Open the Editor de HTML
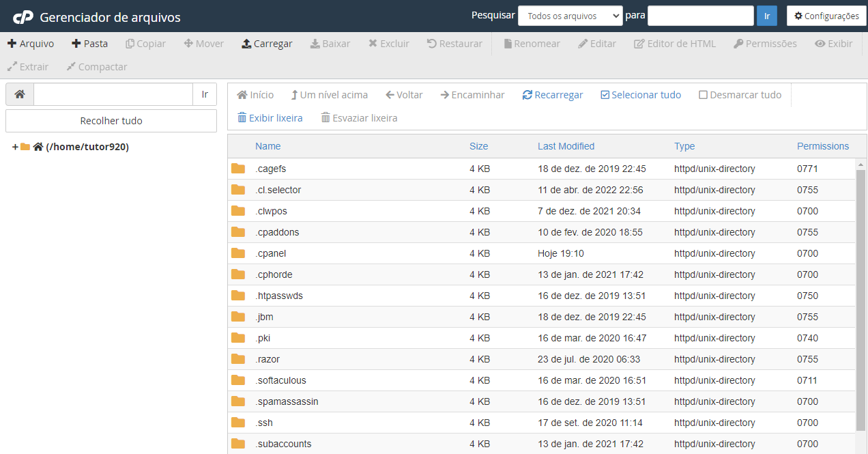The height and width of the screenshot is (454, 868). pos(674,43)
